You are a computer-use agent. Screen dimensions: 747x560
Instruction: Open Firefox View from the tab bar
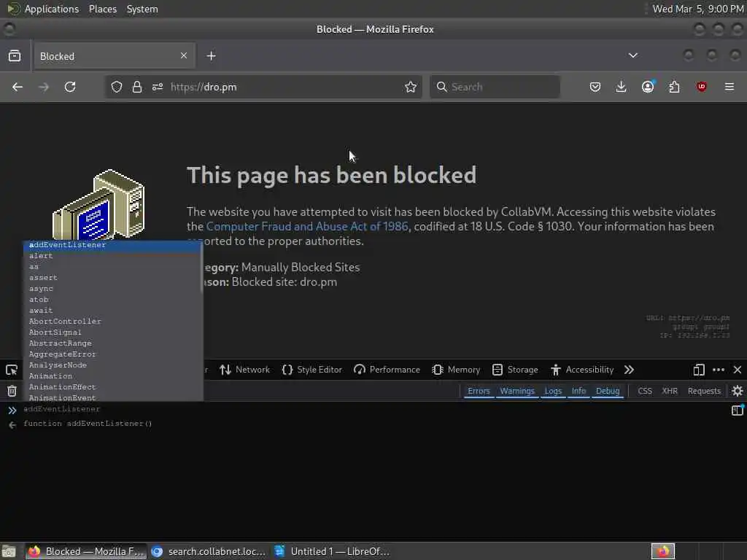point(15,55)
